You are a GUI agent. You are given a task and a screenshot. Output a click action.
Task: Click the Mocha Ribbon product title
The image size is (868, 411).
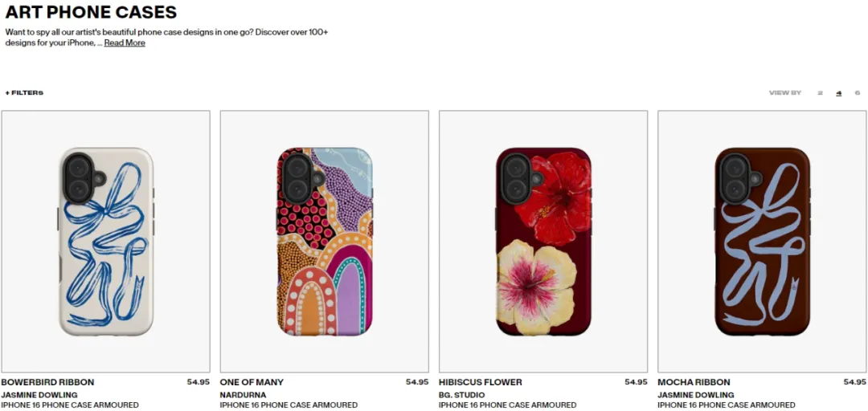694,382
